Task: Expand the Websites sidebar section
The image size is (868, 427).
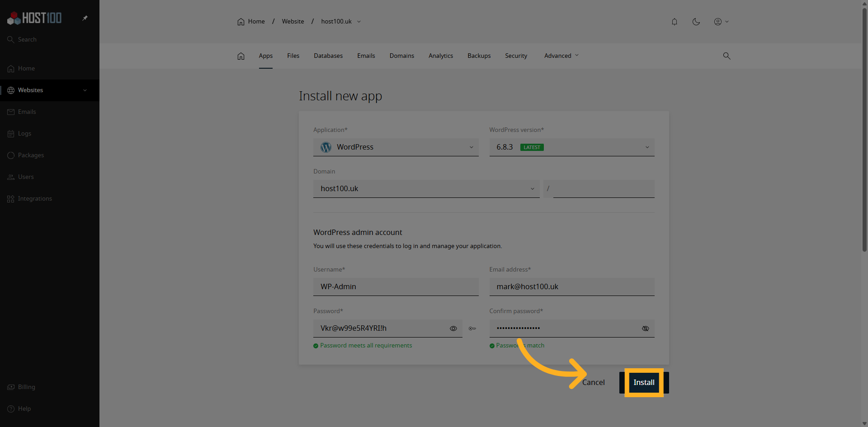Action: (x=85, y=90)
